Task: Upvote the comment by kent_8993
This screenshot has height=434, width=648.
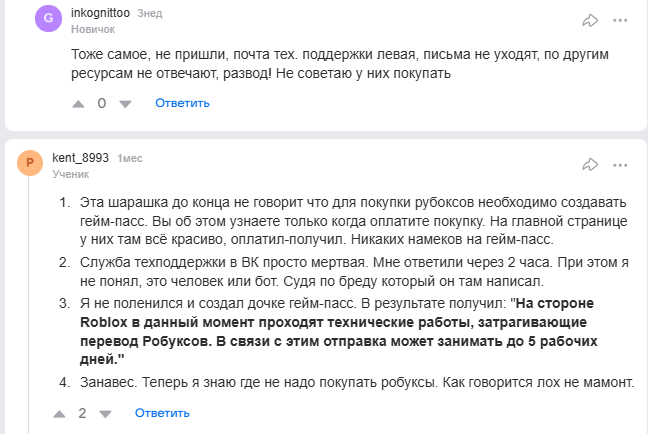Action: (x=59, y=413)
